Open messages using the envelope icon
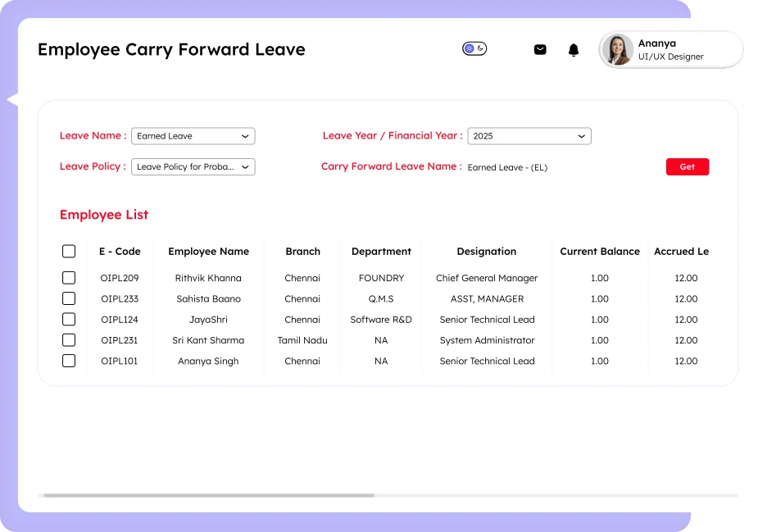The image size is (758, 532). pyautogui.click(x=540, y=49)
